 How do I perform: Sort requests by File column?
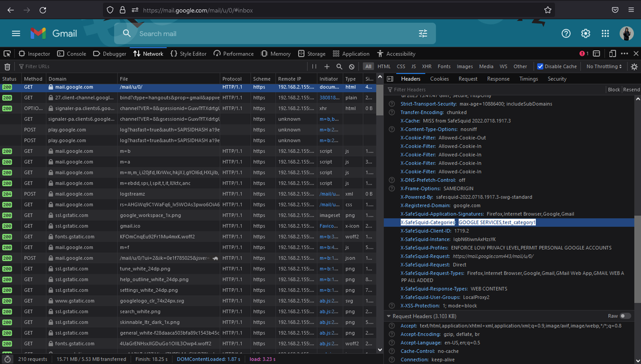point(168,79)
